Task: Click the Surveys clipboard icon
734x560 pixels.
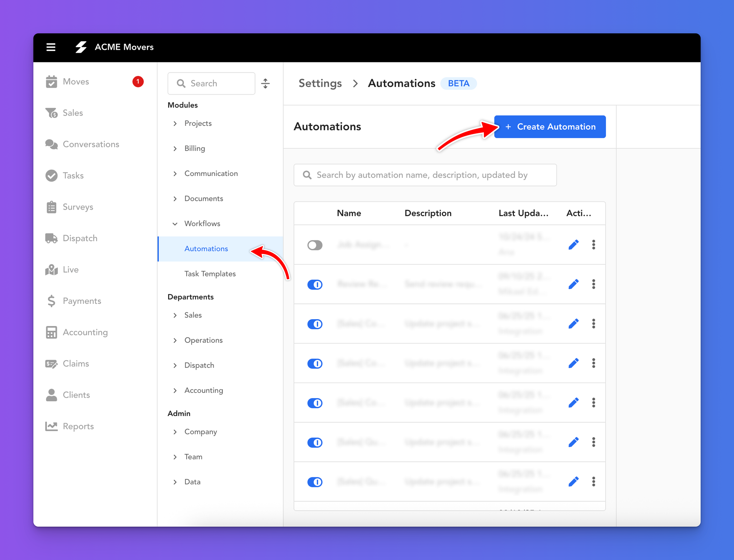Action: [51, 207]
